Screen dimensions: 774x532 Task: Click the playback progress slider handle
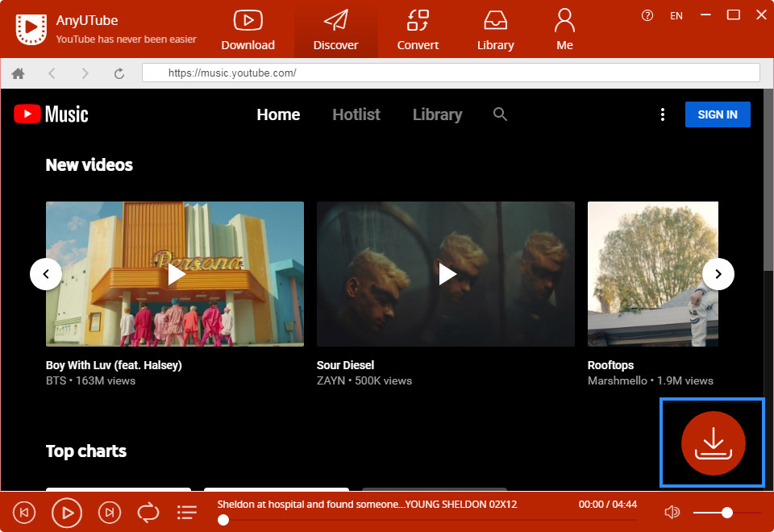pyautogui.click(x=223, y=520)
